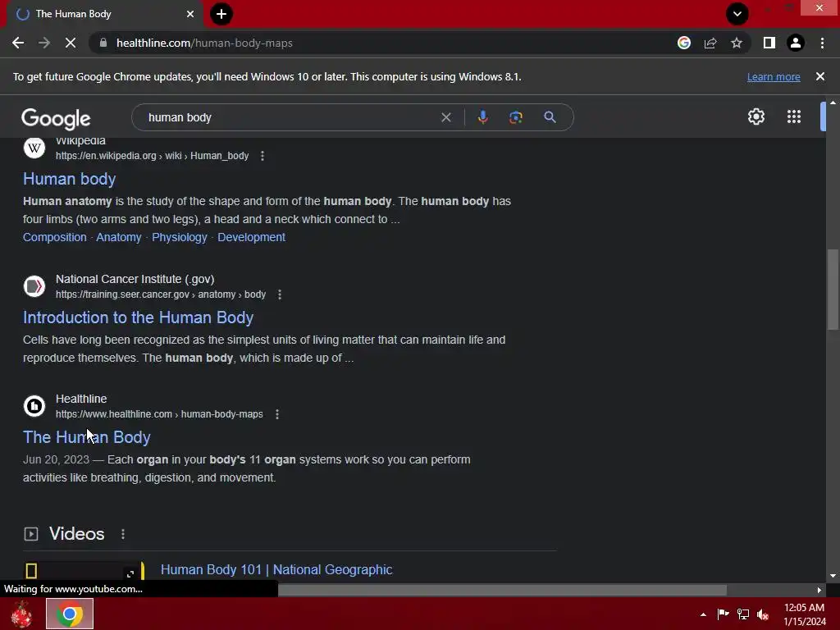The height and width of the screenshot is (630, 840).
Task: Clear the search query
Action: click(x=445, y=117)
